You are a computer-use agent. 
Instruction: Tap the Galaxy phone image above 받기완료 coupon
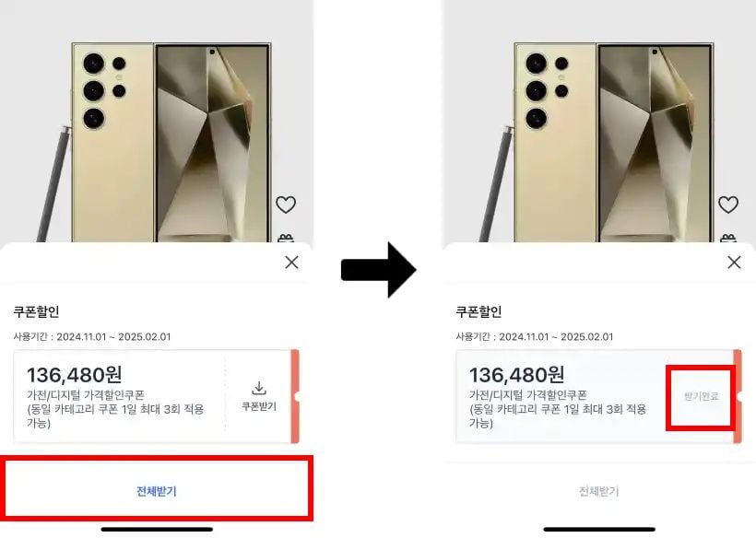click(x=602, y=143)
